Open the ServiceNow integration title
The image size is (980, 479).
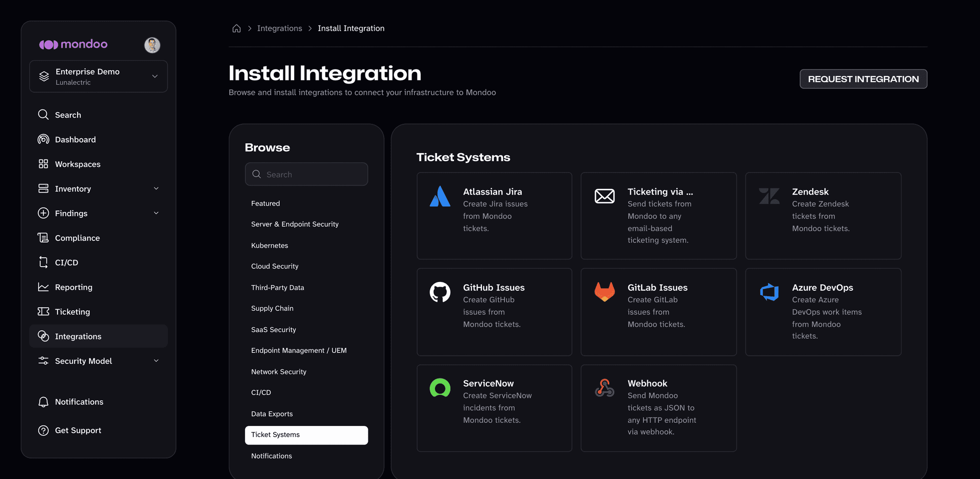click(x=488, y=383)
